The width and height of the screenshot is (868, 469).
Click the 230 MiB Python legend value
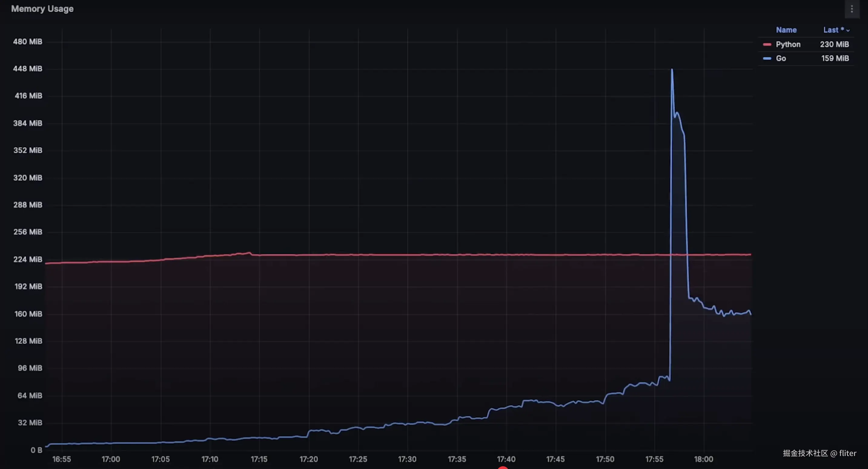[834, 44]
